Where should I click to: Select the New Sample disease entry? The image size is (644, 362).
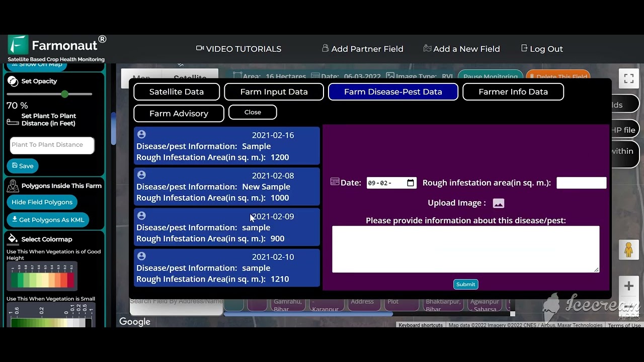click(227, 187)
